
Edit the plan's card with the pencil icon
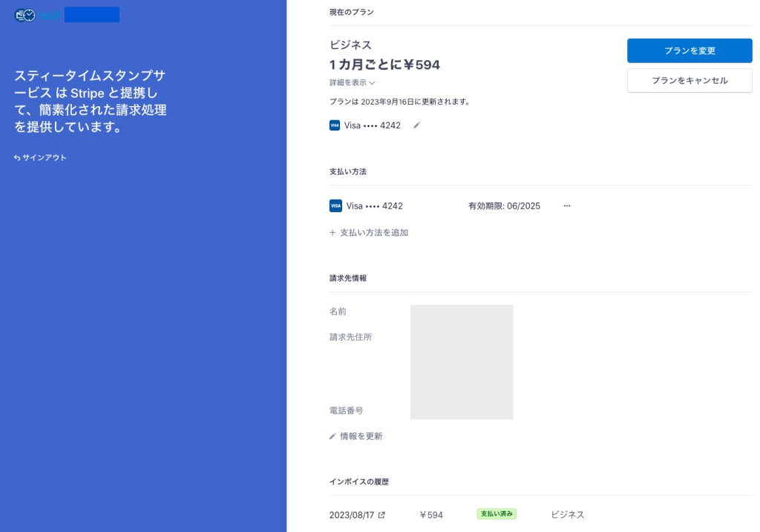point(416,125)
